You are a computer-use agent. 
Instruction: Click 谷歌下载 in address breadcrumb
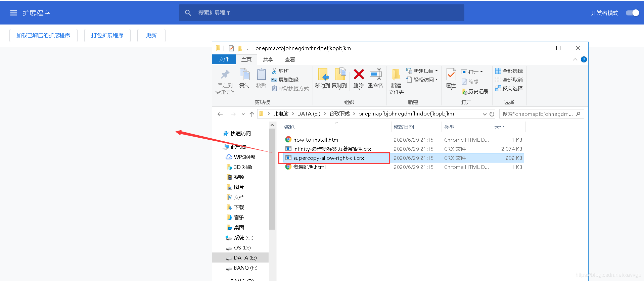click(x=339, y=114)
